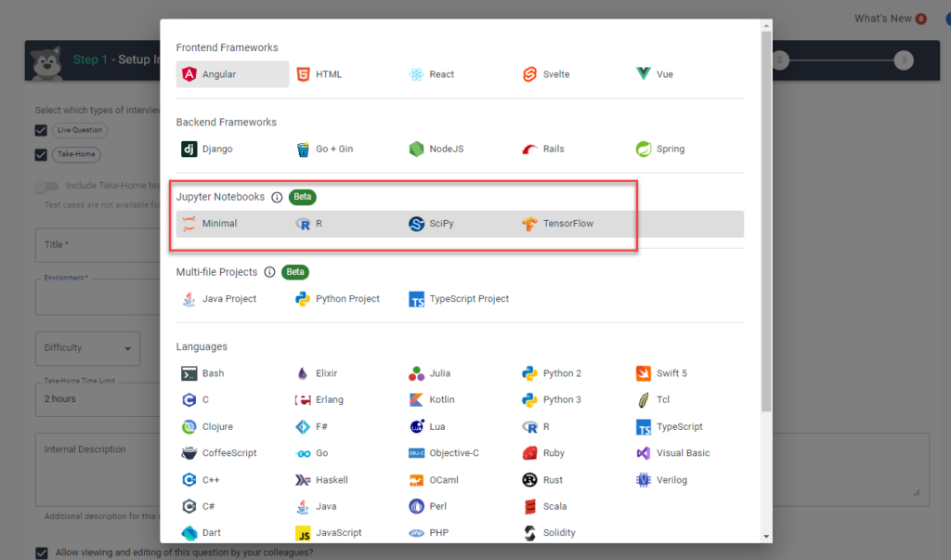The height and width of the screenshot is (560, 951).
Task: Choose the NodeJS hexagon icon
Action: [x=416, y=149]
